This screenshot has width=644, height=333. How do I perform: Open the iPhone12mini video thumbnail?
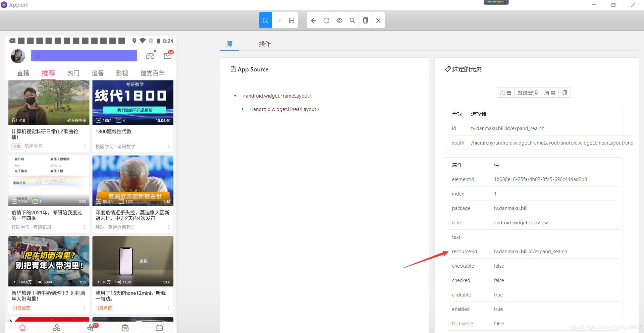[x=133, y=261]
